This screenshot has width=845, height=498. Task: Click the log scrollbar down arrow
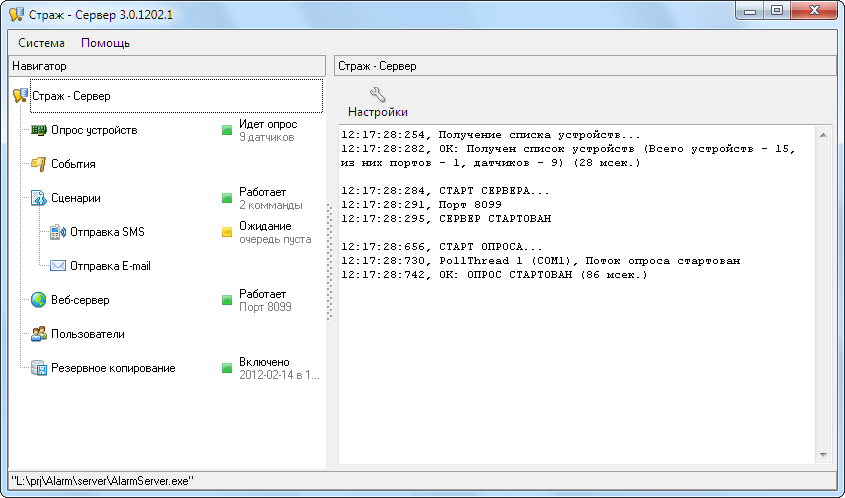point(823,455)
